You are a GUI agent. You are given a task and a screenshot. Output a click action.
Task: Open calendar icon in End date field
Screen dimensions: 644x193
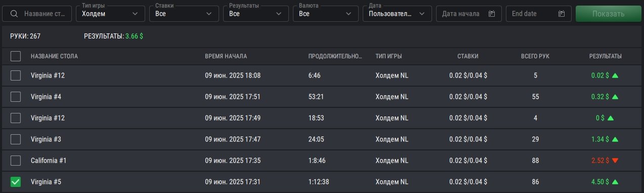coord(561,14)
